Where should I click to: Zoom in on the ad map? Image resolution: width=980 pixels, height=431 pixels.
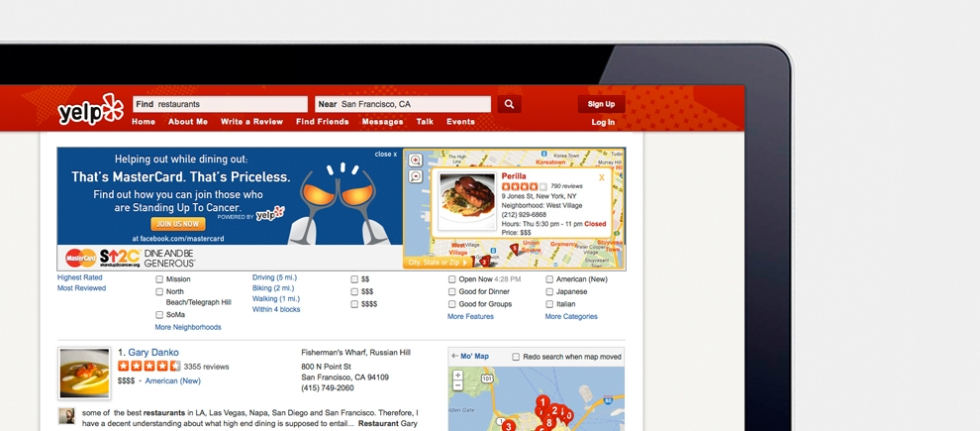tap(416, 161)
